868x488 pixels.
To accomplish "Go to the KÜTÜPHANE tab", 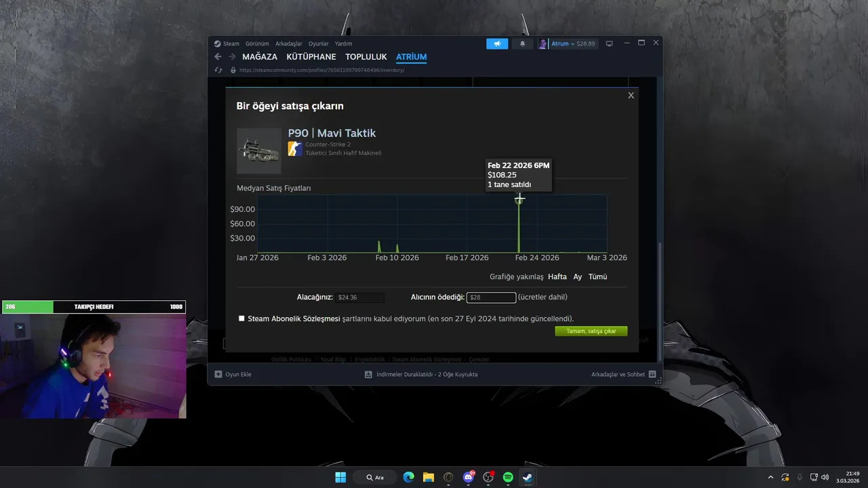I will coord(311,57).
